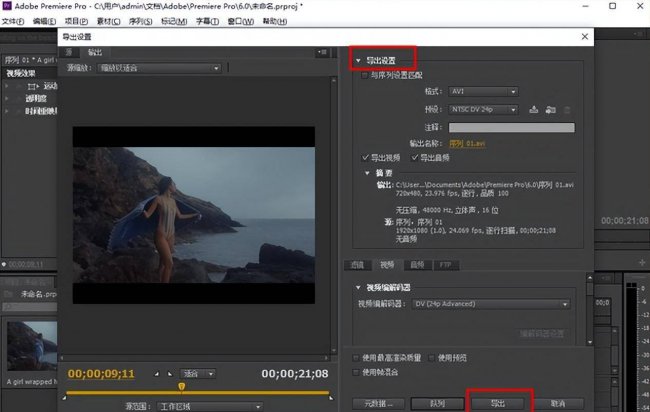
Task: Collapse the 导出设置 section triangle
Action: pos(358,61)
